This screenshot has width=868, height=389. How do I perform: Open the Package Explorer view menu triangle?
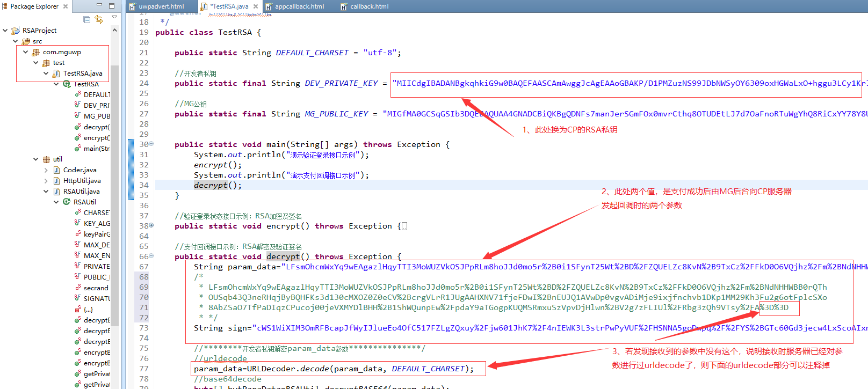114,18
